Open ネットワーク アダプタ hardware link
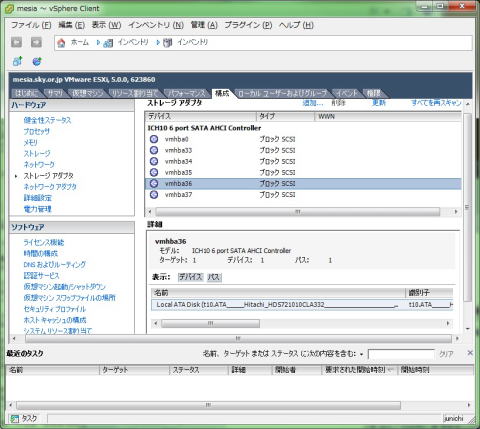Image resolution: width=480 pixels, height=429 pixels. [50, 187]
